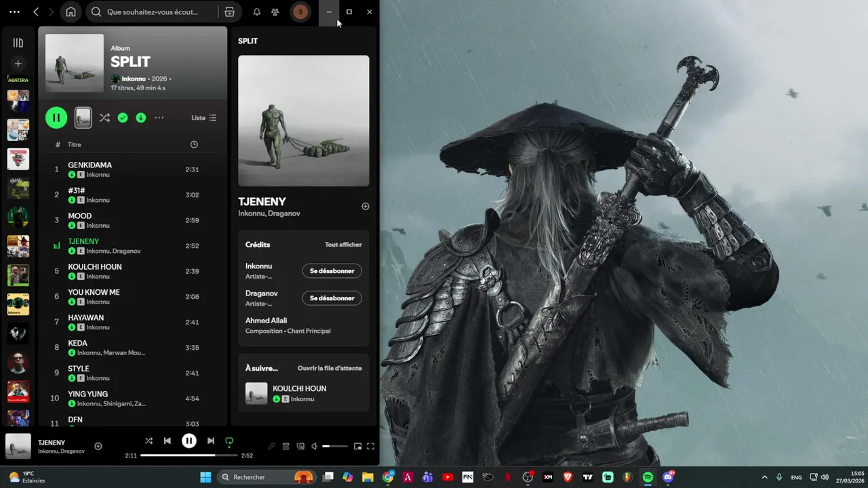Open artist link Inkonnu in album header
The height and width of the screenshot is (488, 868).
pos(133,79)
